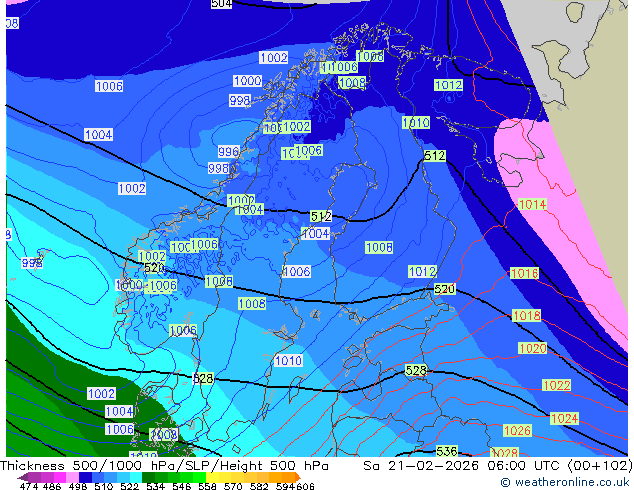
Task: Click the 570 legend value
Action: pyautogui.click(x=233, y=486)
